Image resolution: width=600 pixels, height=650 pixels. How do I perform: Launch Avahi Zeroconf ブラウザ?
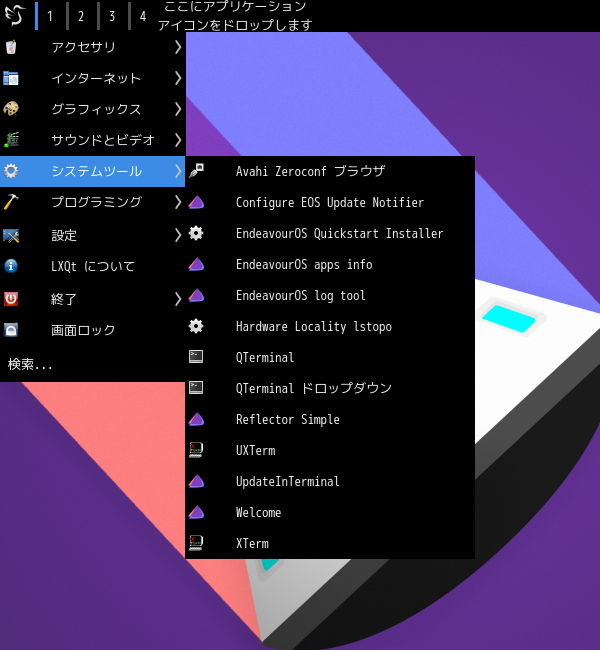coord(330,171)
